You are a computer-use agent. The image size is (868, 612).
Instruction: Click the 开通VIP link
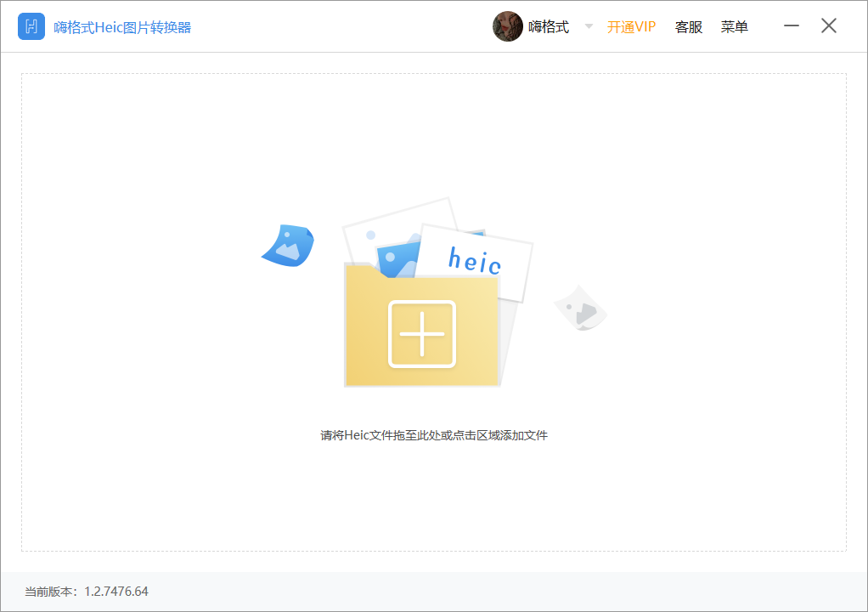click(x=631, y=26)
